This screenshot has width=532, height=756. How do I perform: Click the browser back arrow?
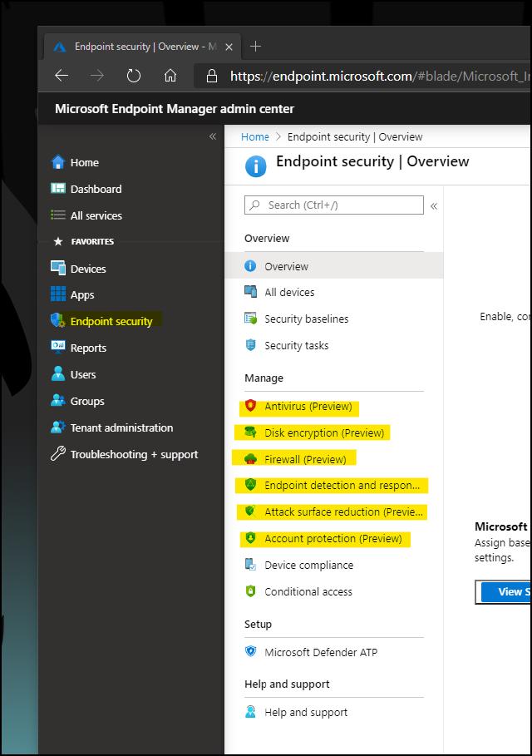62,76
